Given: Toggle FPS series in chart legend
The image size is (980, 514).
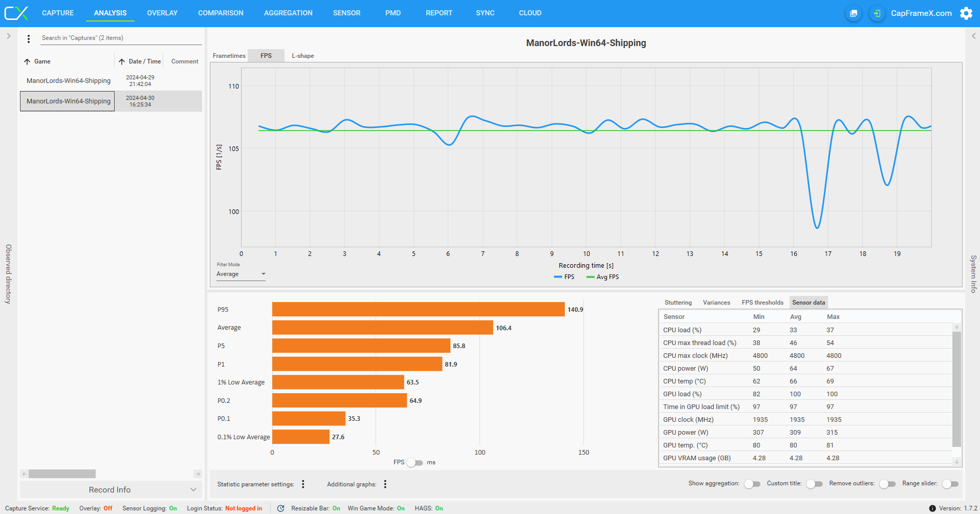Looking at the screenshot, I should (x=564, y=277).
